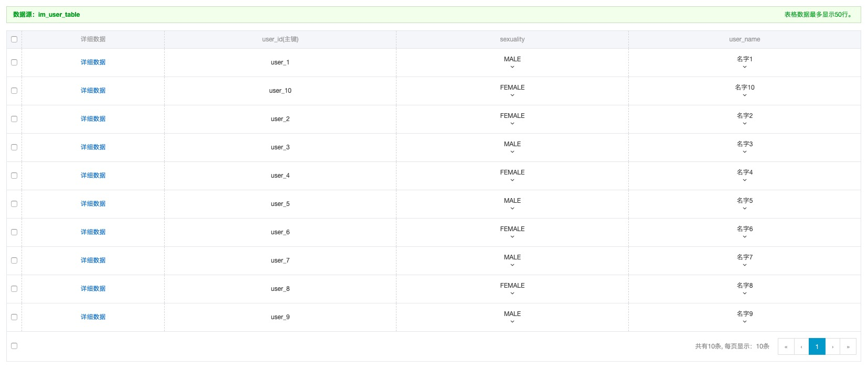Tick the checkbox for user_9 row
Image resolution: width=868 pixels, height=370 pixels.
pos(14,317)
